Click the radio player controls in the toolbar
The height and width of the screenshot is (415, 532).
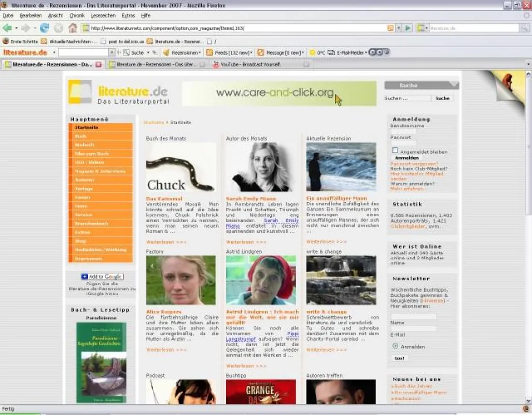pyautogui.click(x=380, y=52)
